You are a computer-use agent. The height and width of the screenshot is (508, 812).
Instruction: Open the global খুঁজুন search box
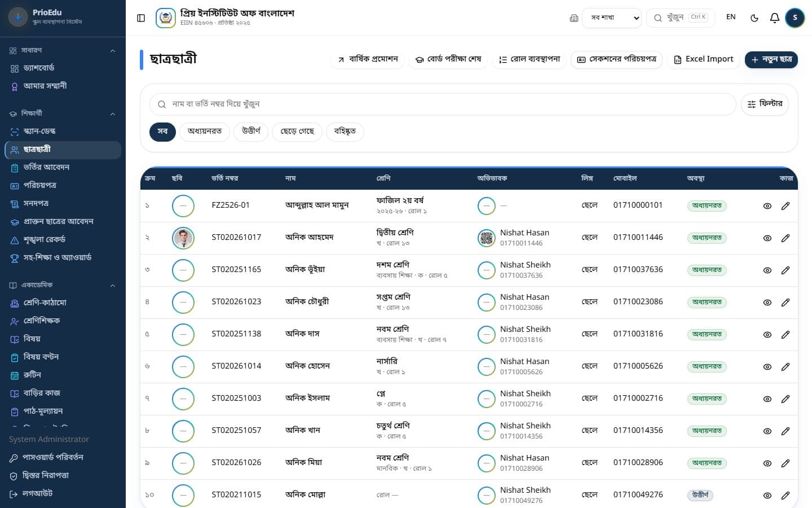pyautogui.click(x=681, y=18)
